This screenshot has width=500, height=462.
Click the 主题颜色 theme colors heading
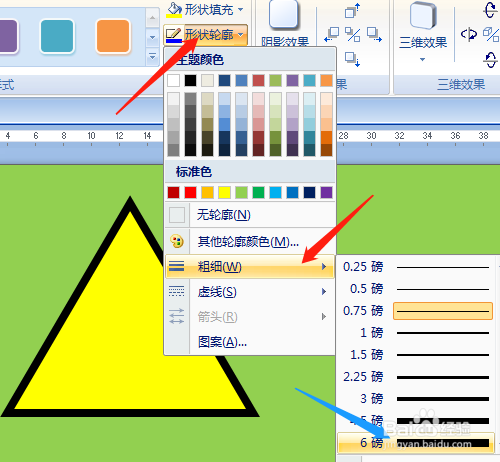(200, 60)
